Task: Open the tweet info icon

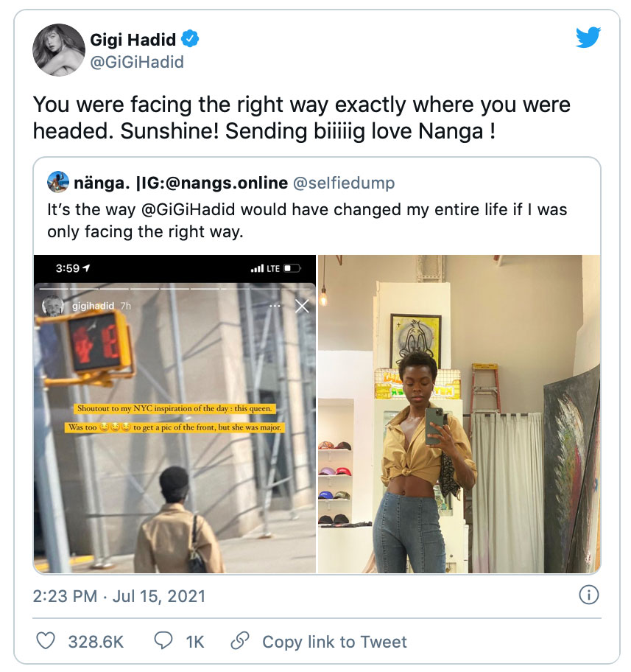Action: coord(588,595)
